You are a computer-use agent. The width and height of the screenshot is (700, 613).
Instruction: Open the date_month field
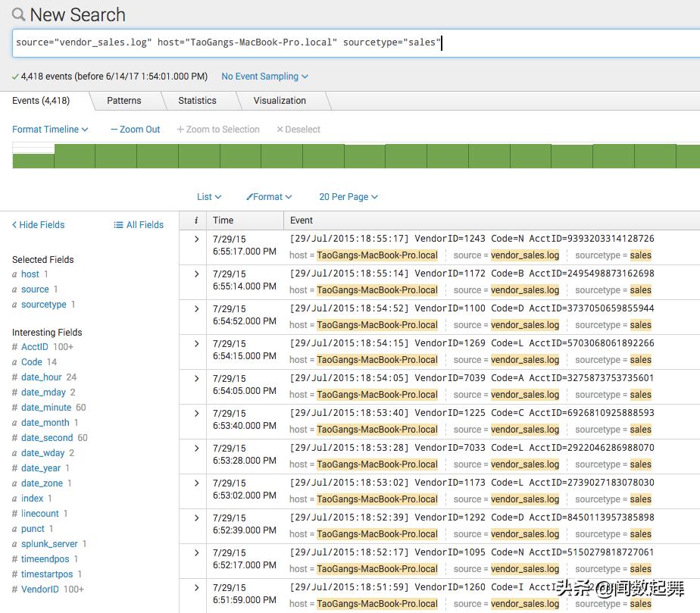[x=45, y=423]
